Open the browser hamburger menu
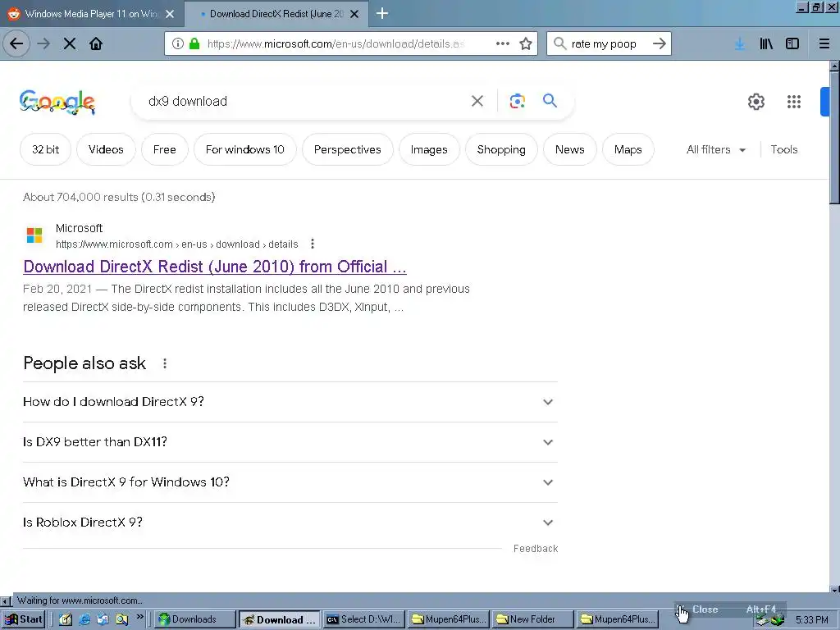This screenshot has width=840, height=630. 824,44
